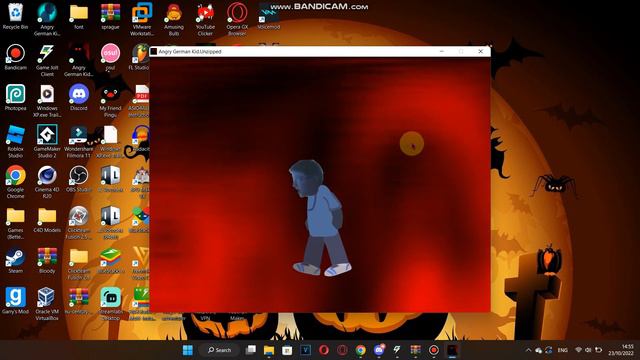Open the Windows Start menu on the taskbar
Viewport: 640px width, 360px height.
188,350
